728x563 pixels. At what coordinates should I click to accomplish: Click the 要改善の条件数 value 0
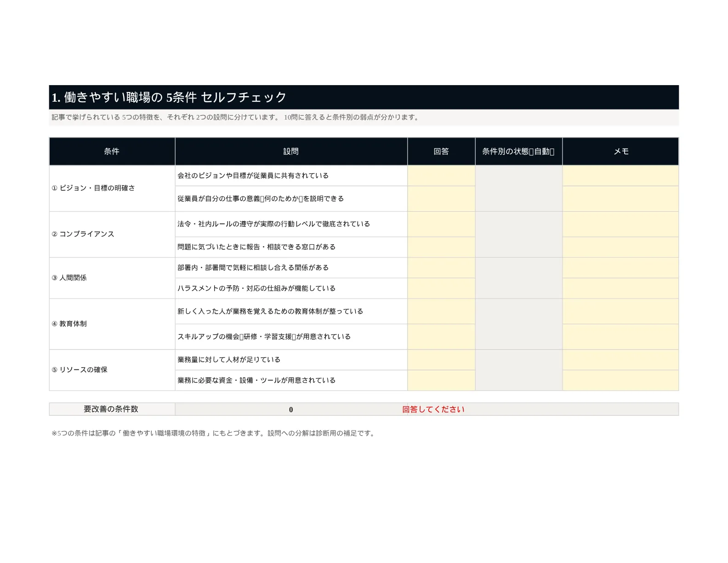(x=291, y=409)
